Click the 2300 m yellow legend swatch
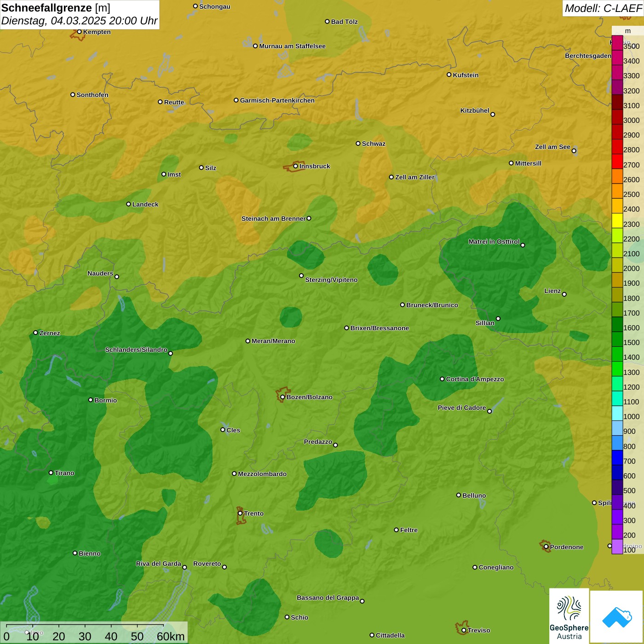 (x=617, y=221)
